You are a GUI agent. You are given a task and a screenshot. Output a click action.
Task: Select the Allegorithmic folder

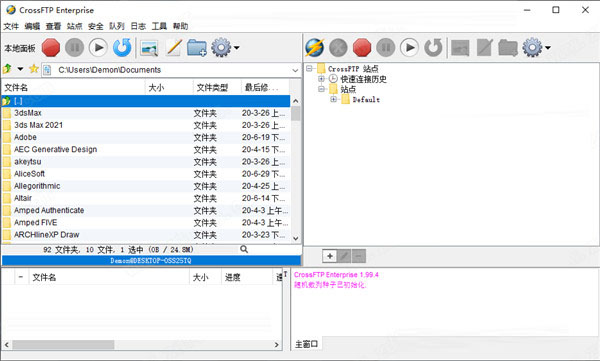[x=146, y=186]
